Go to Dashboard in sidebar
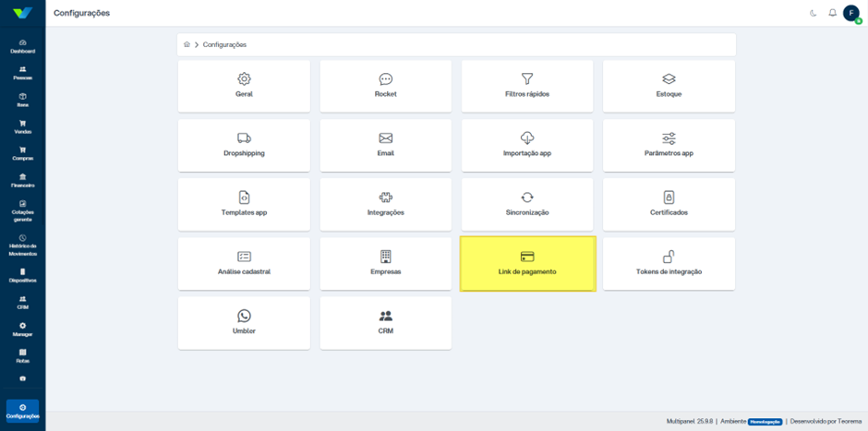The image size is (868, 431). [23, 46]
